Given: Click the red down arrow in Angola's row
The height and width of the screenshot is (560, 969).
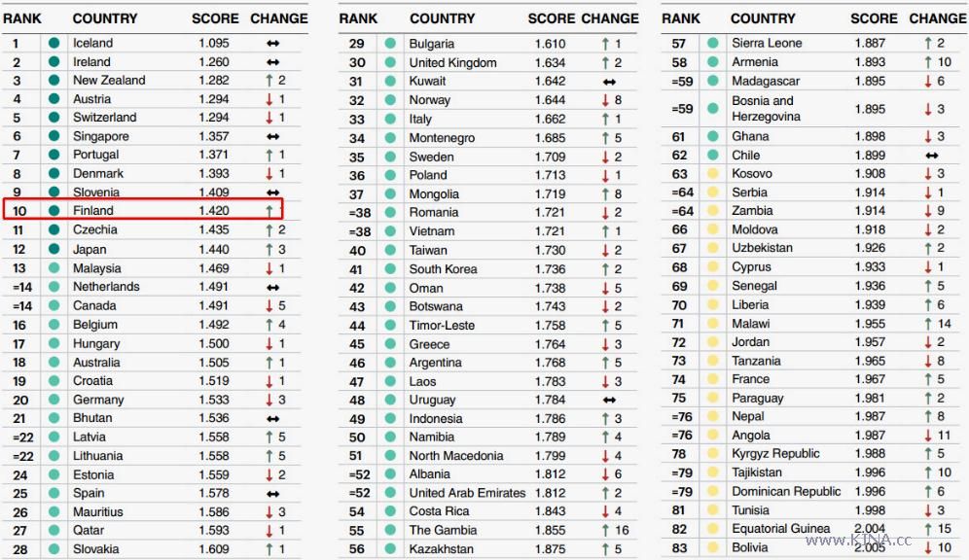Looking at the screenshot, I should tap(928, 436).
